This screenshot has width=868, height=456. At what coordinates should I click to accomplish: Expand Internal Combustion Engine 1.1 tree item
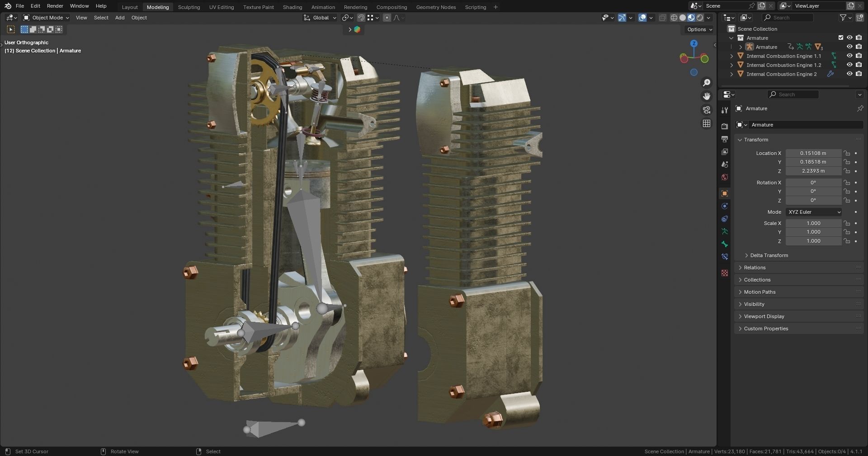click(731, 56)
